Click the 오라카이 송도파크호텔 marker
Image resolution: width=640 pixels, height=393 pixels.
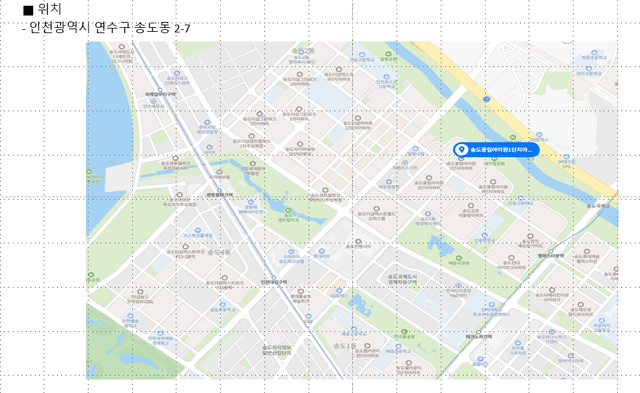(291, 252)
